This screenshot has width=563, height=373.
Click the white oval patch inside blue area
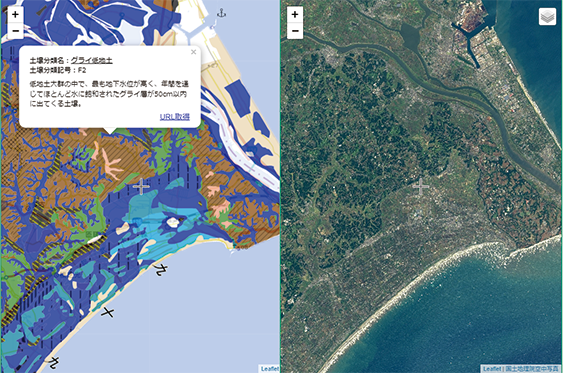[173, 222]
